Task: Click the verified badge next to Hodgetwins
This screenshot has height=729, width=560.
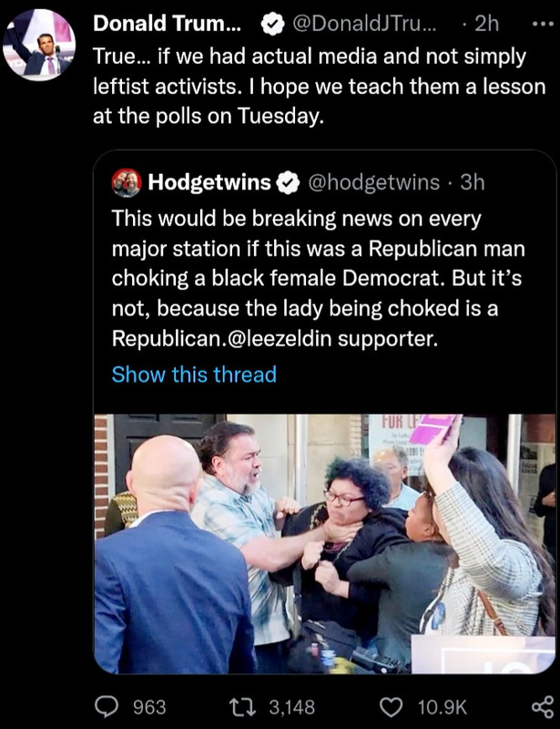Action: (x=288, y=183)
